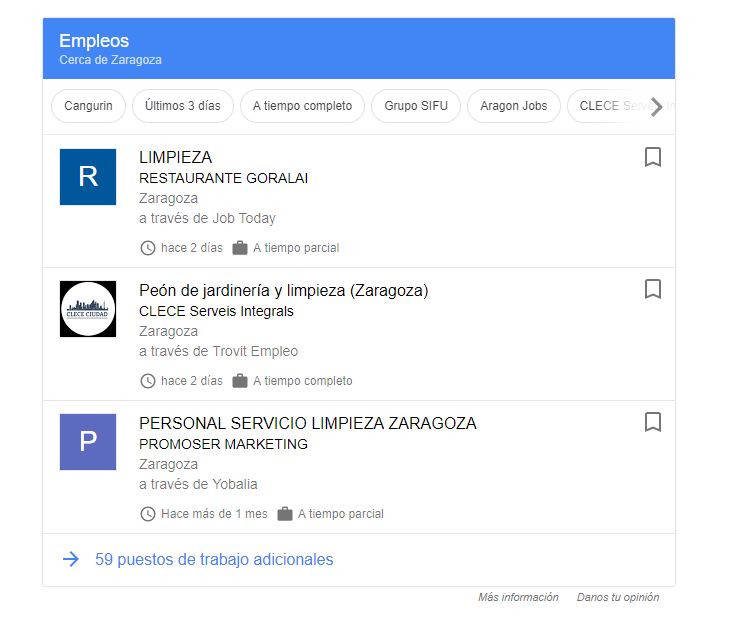Choose the Grupo SIFU filter chip
This screenshot has width=742, height=617.
click(415, 106)
